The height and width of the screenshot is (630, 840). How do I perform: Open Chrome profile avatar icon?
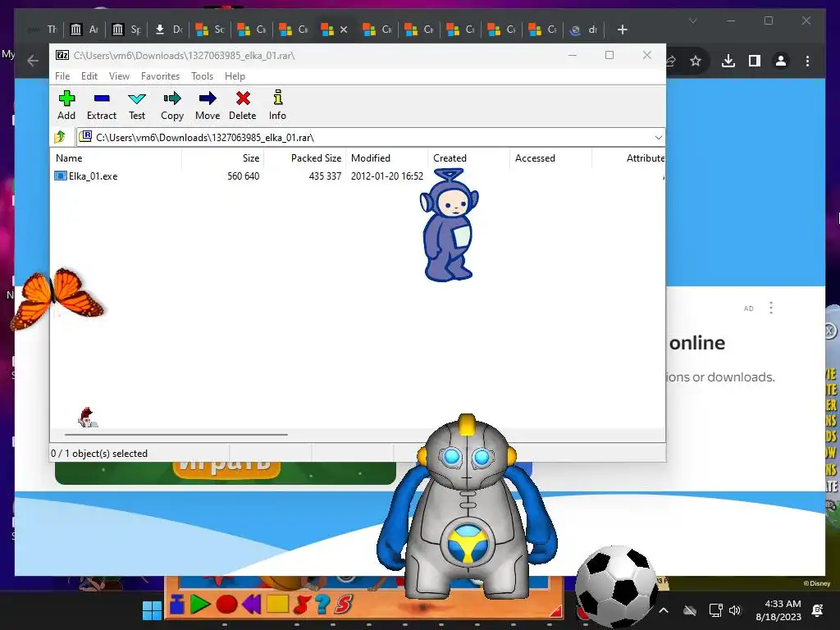pos(781,61)
